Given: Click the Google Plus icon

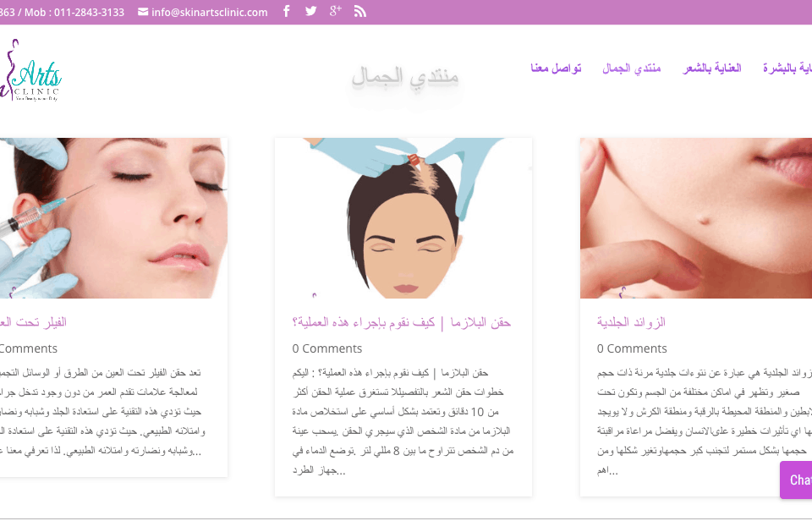Looking at the screenshot, I should [336, 11].
